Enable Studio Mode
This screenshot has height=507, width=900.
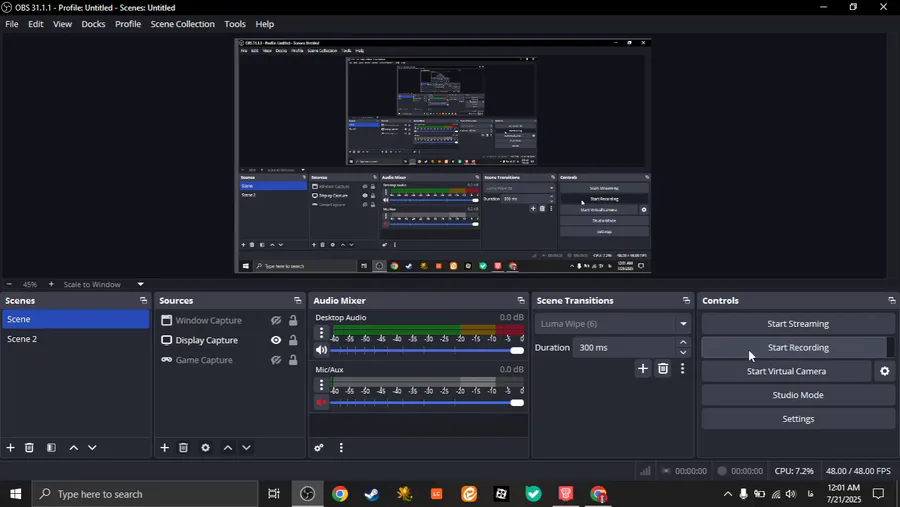click(798, 395)
